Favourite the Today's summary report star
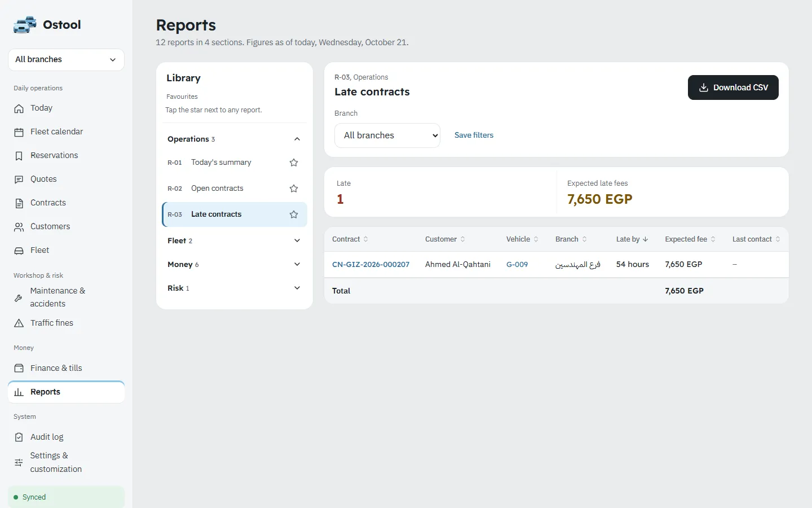The height and width of the screenshot is (508, 812). pos(294,163)
